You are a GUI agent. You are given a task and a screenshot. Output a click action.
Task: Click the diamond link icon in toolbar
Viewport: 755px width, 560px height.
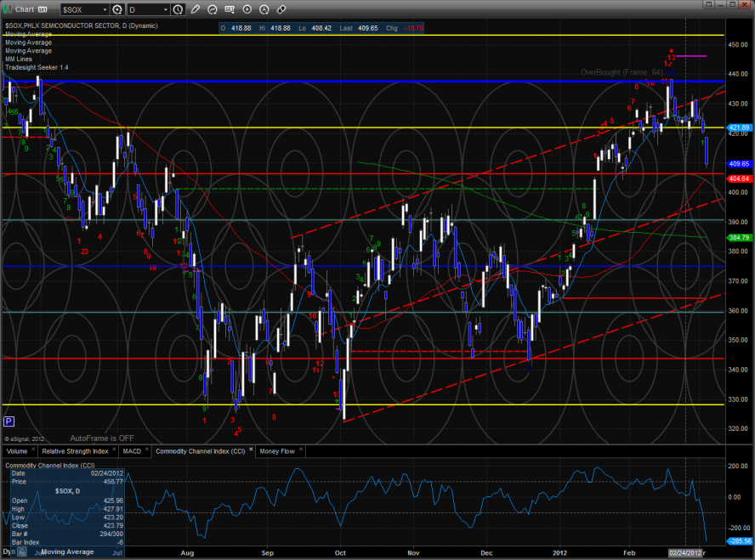coord(281,10)
